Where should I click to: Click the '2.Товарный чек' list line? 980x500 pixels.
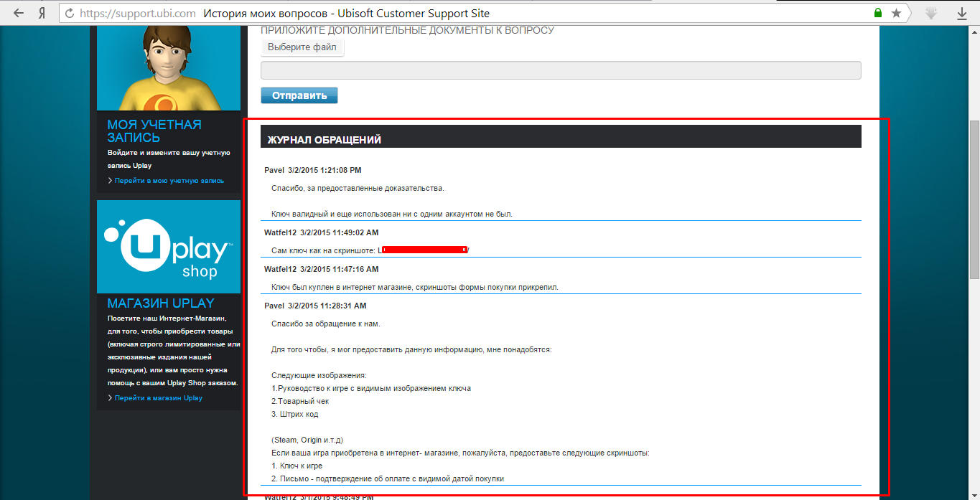pos(300,401)
